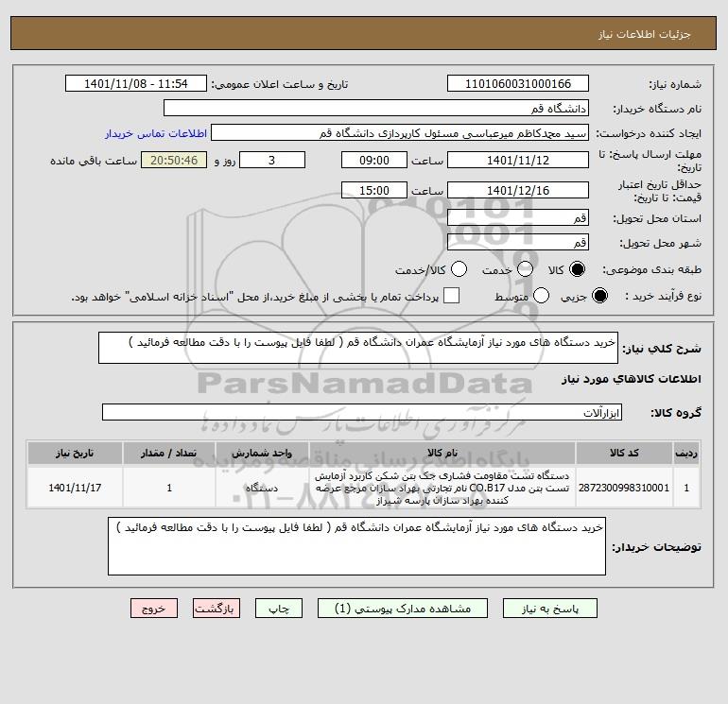Click the goods group field ابزارآلات
The height and width of the screenshot is (704, 728).
(x=362, y=412)
